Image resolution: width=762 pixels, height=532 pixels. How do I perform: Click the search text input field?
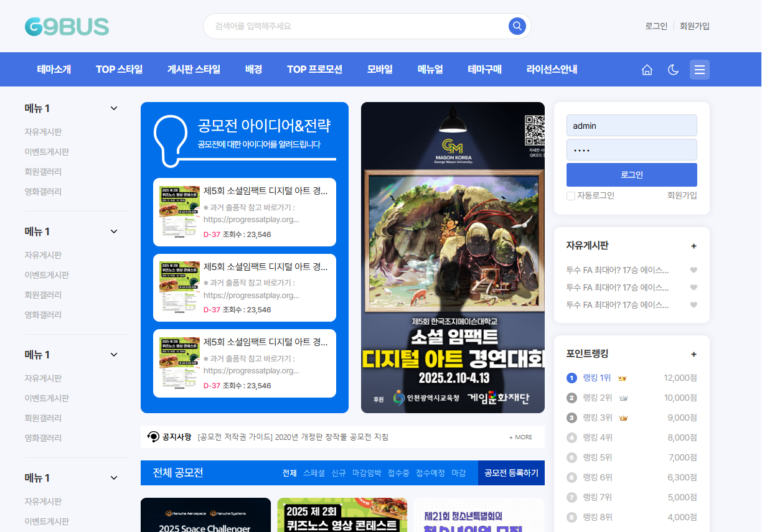click(x=358, y=26)
